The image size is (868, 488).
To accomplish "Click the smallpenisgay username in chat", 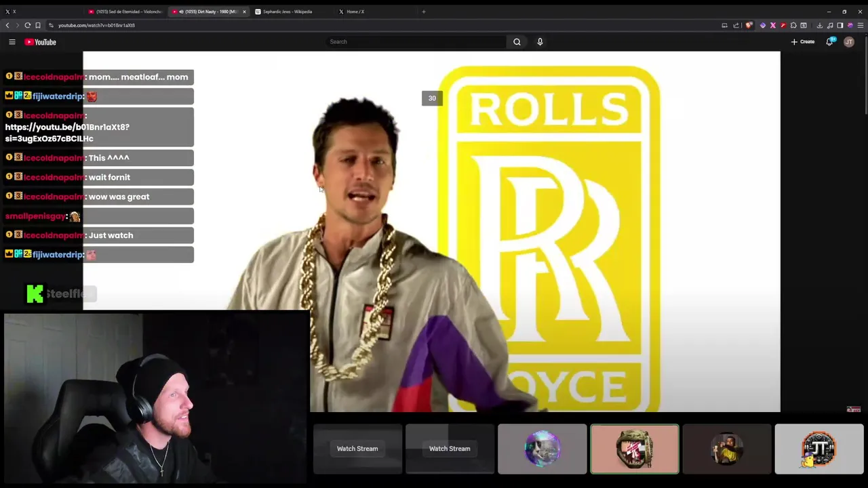I will tap(35, 216).
